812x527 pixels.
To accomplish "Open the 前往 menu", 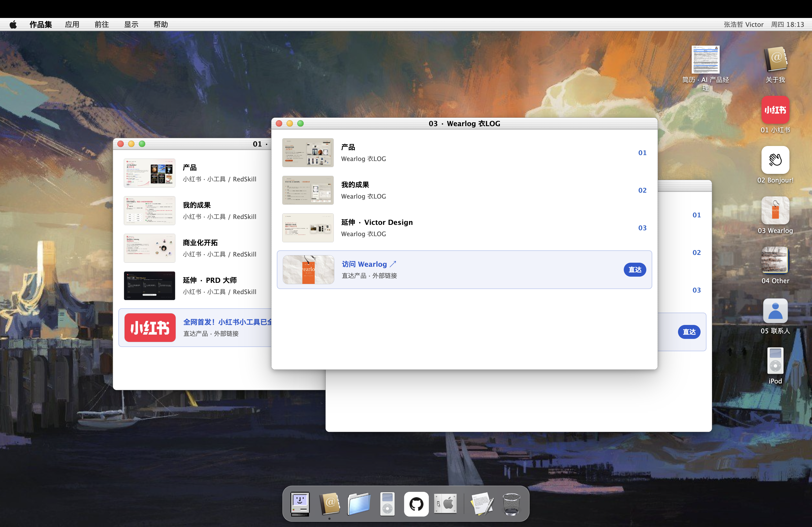I will click(102, 24).
